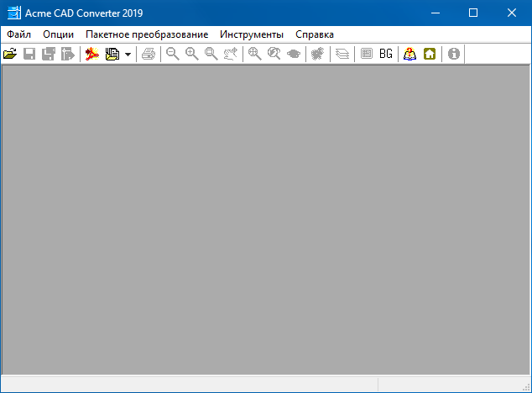Click the Zoom out magnifier icon
The image size is (532, 393).
coord(172,54)
